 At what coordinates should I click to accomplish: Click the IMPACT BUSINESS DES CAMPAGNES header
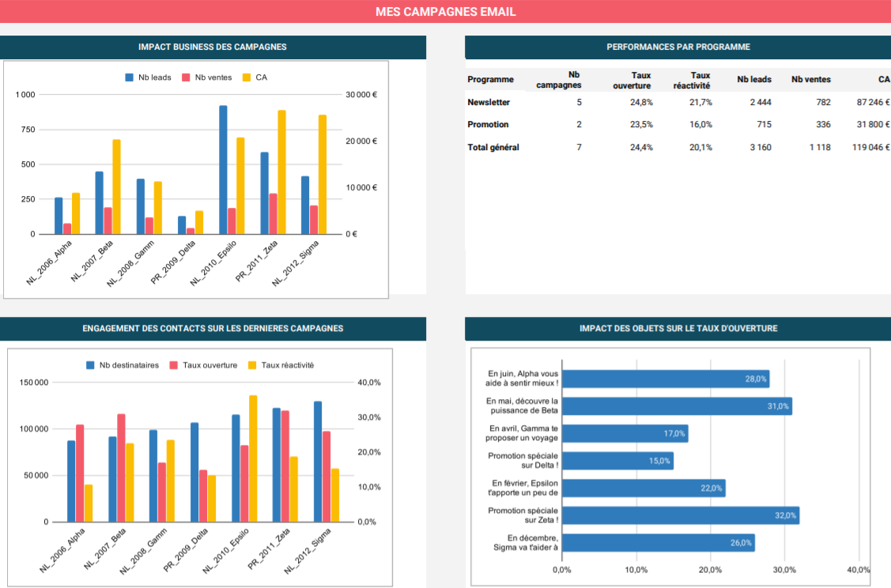tap(213, 47)
